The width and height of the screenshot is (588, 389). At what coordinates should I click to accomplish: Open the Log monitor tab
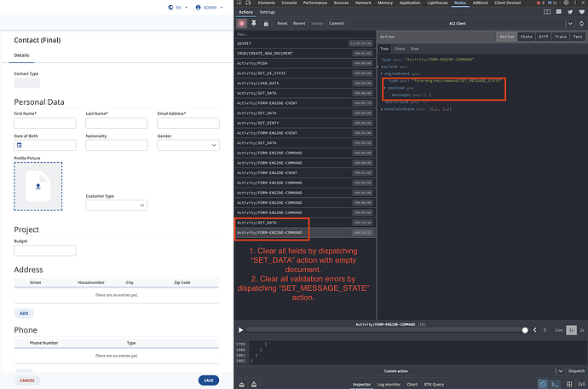[x=389, y=384]
